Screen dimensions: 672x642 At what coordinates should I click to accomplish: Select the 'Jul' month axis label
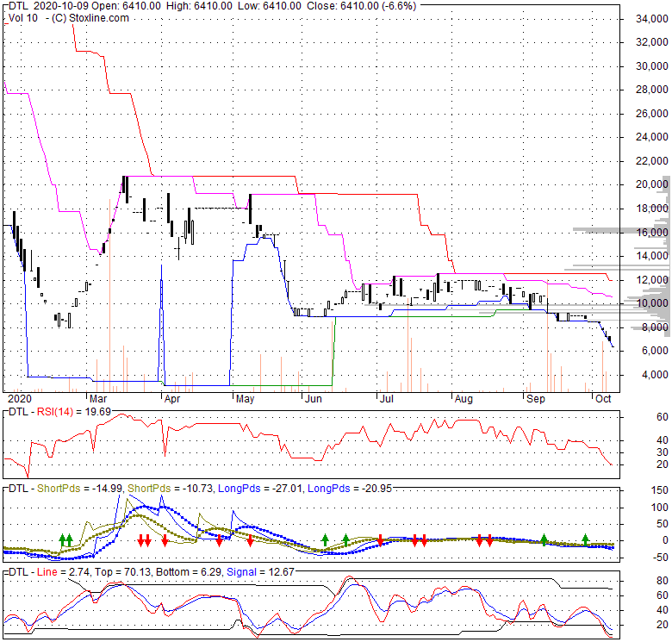click(x=387, y=399)
